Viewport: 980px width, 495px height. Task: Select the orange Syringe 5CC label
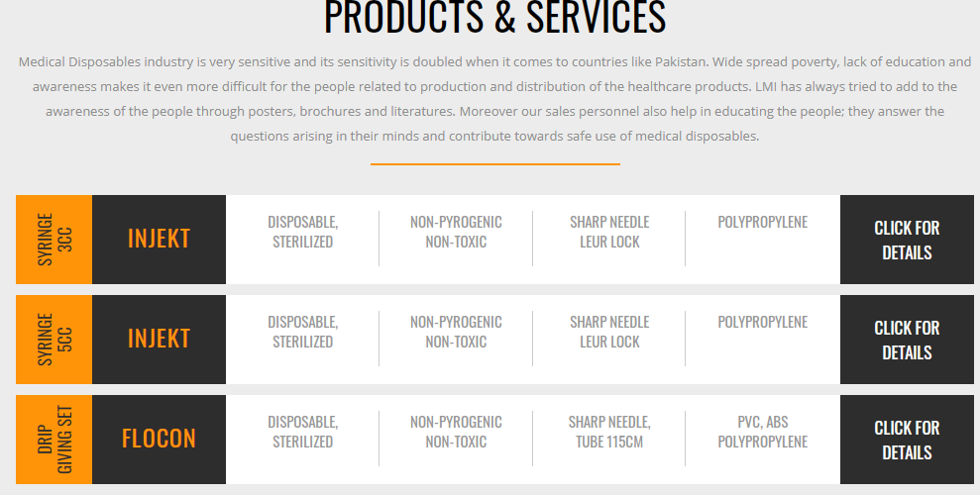54,340
